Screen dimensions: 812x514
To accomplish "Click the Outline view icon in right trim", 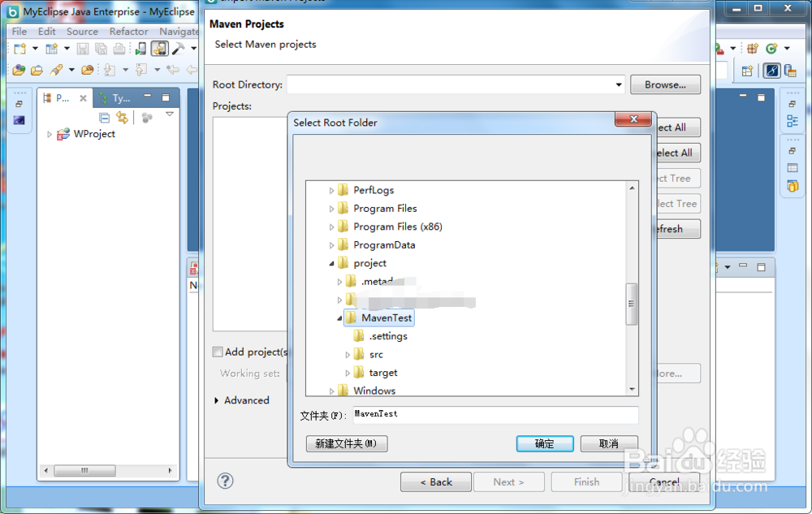I will point(793,121).
